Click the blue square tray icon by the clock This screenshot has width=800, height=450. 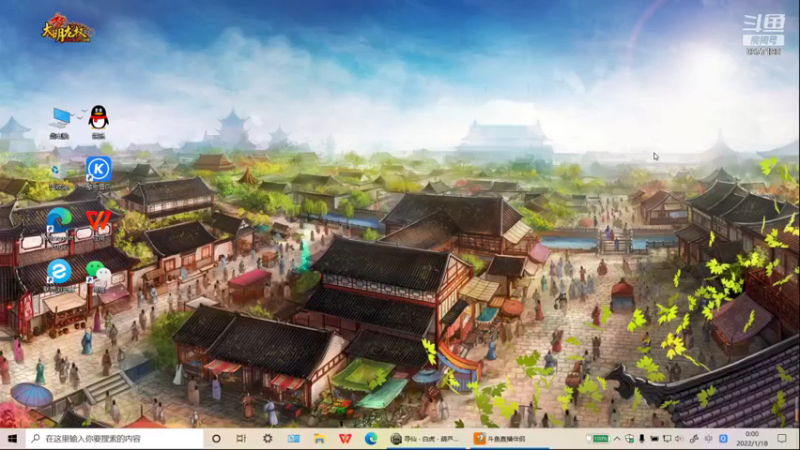coord(723,438)
